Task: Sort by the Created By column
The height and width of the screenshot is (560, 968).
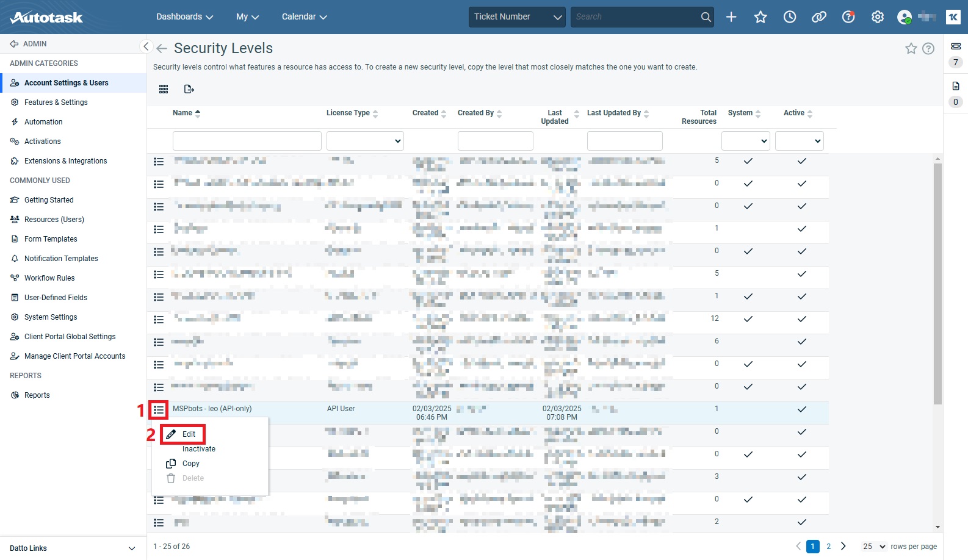Action: 480,113
